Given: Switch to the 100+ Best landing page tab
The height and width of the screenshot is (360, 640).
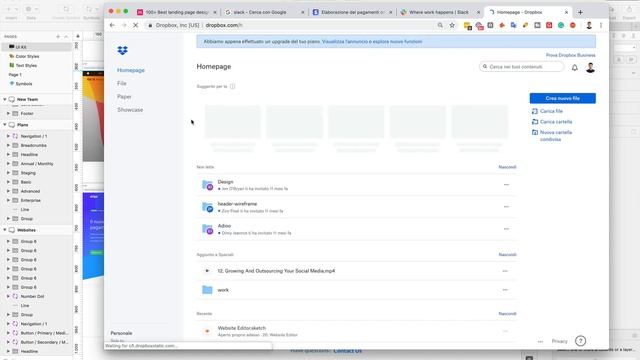Looking at the screenshot, I should pyautogui.click(x=176, y=12).
